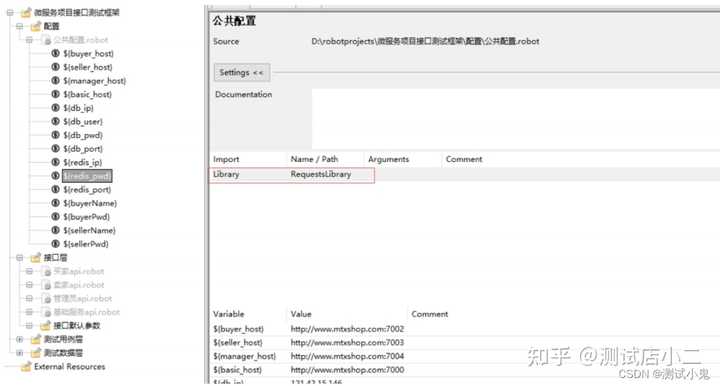Click the ${seller_host} variable icon in tree
This screenshot has width=720, height=386.
tap(56, 67)
